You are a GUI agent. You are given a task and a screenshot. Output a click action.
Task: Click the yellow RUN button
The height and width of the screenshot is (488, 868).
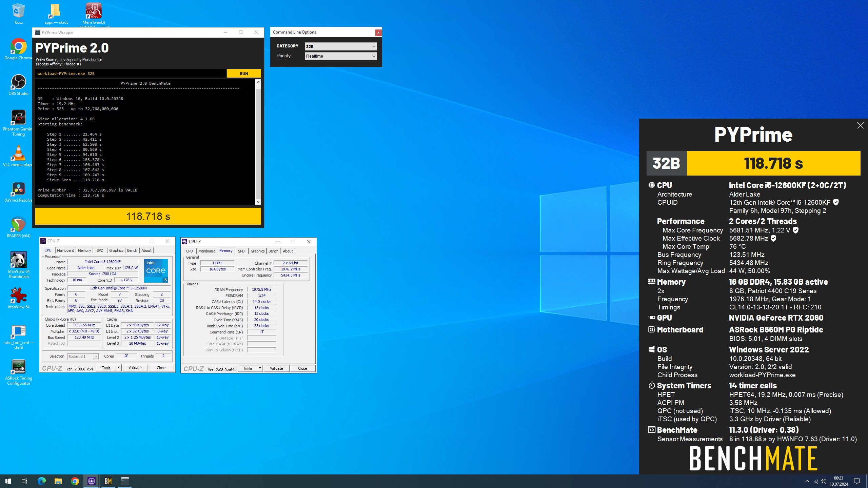point(244,74)
